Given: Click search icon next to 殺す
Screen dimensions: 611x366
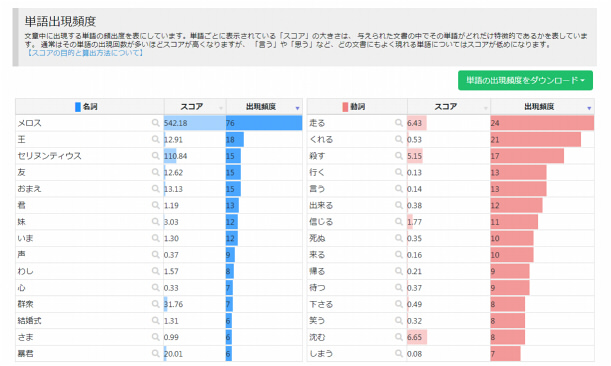Looking at the screenshot, I should [399, 156].
